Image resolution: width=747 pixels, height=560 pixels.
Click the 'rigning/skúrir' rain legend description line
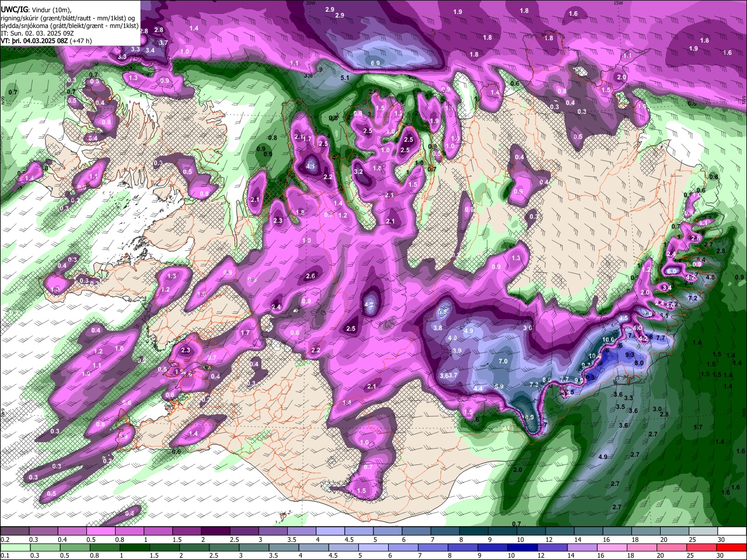click(x=67, y=17)
